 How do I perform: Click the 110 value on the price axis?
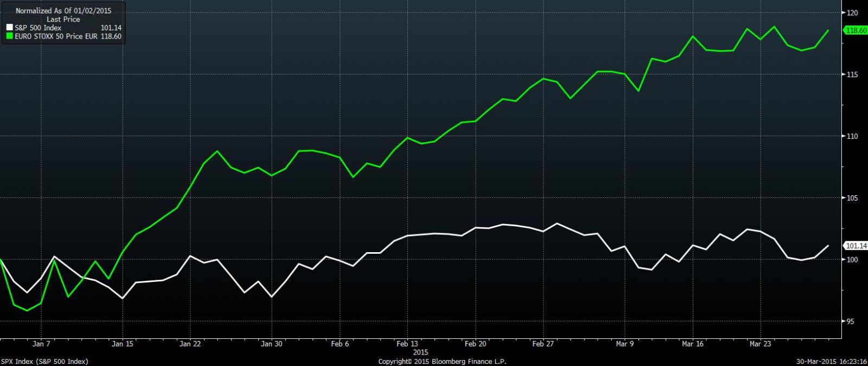point(852,136)
